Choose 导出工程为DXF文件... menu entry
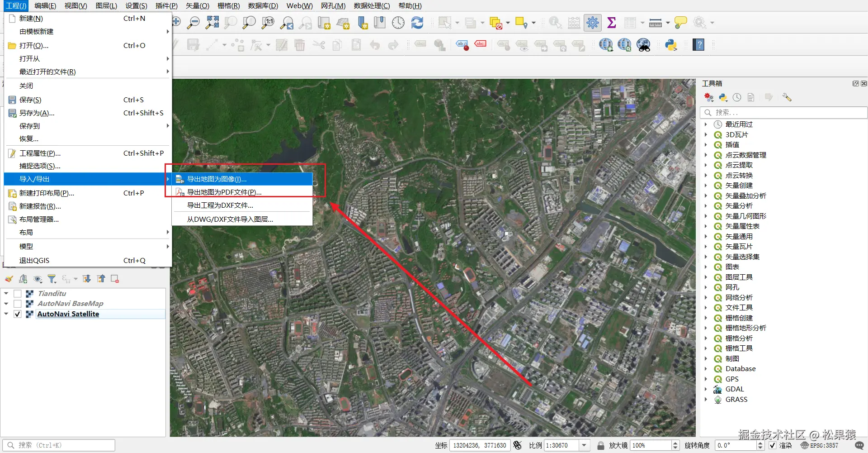This screenshot has width=868, height=453. (242, 205)
